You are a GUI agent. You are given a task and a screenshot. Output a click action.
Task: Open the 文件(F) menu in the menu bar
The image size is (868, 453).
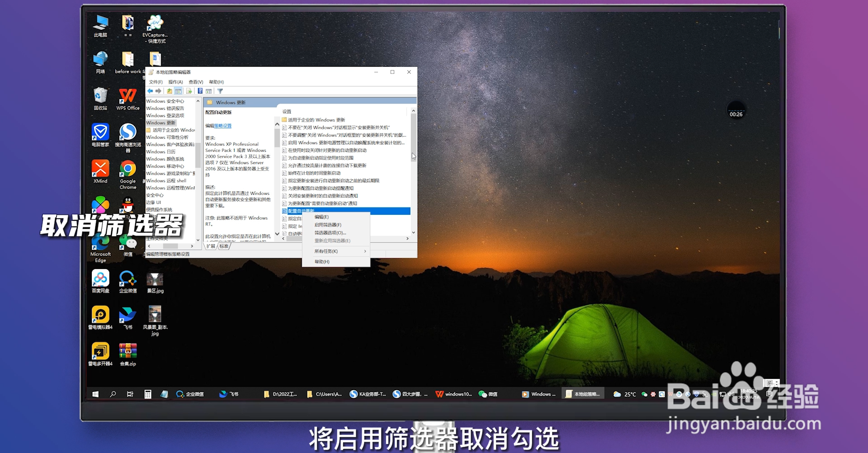(x=156, y=82)
